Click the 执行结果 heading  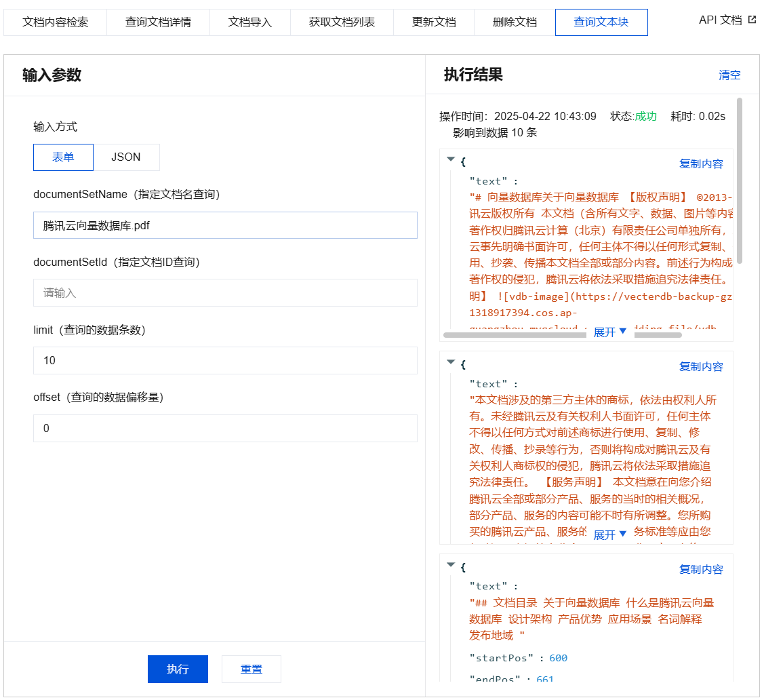click(x=473, y=75)
